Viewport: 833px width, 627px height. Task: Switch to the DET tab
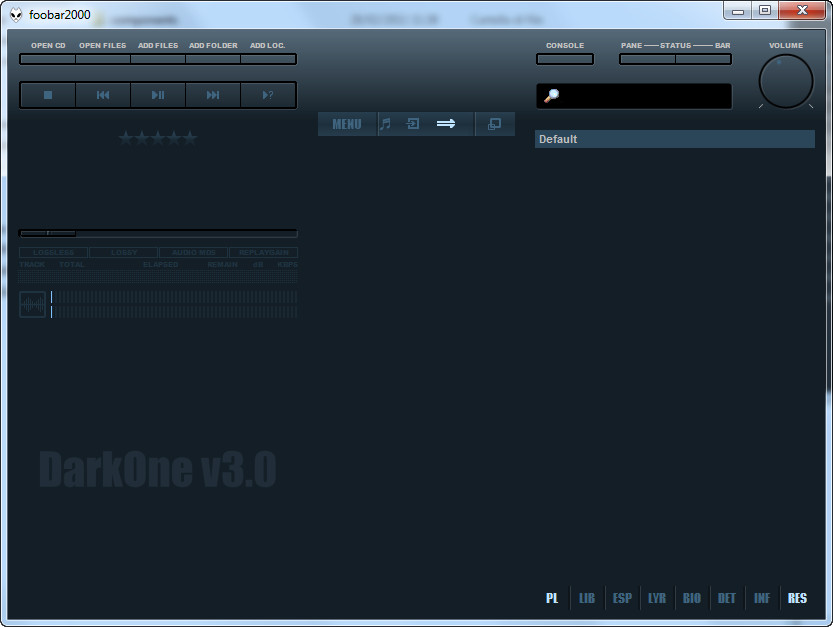click(727, 598)
